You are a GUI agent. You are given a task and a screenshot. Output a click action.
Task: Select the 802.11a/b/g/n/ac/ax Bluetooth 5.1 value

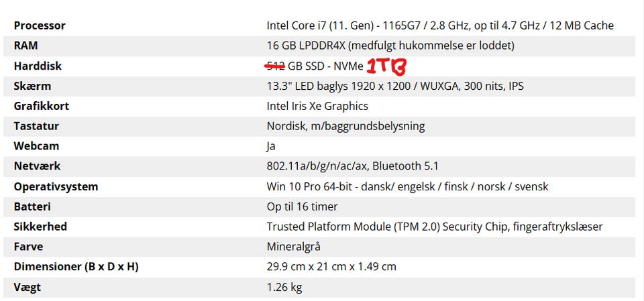pos(352,166)
